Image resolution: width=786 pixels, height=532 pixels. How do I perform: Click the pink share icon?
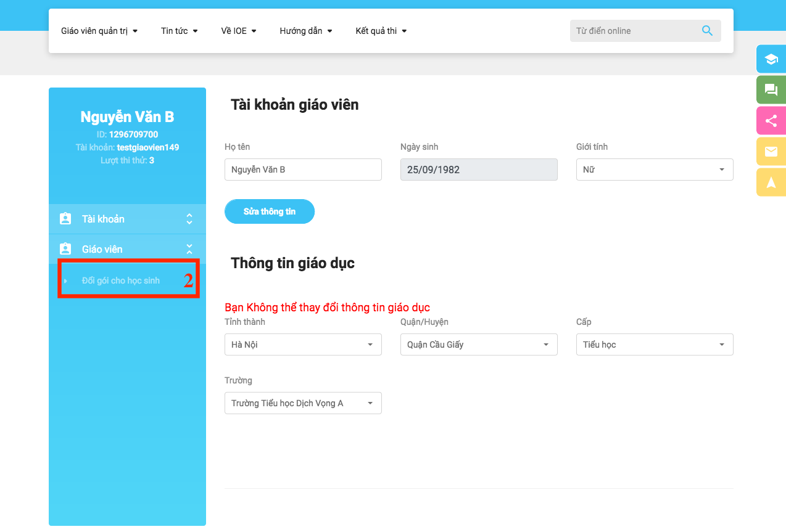click(770, 120)
